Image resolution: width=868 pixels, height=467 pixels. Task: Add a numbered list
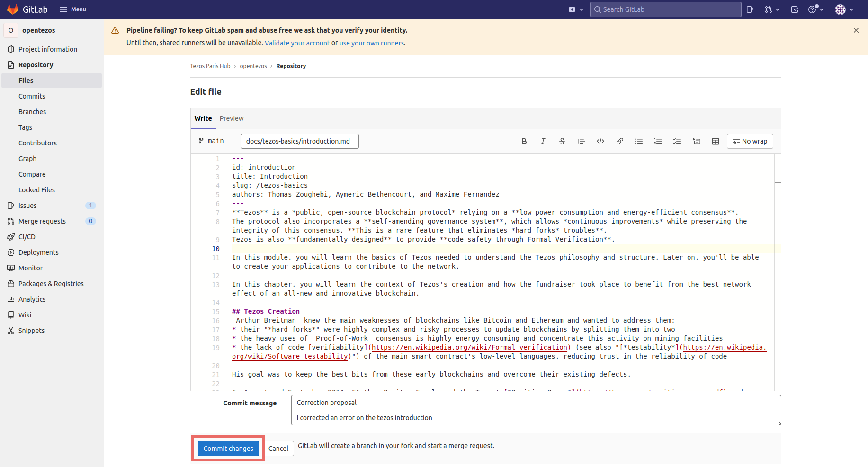658,141
